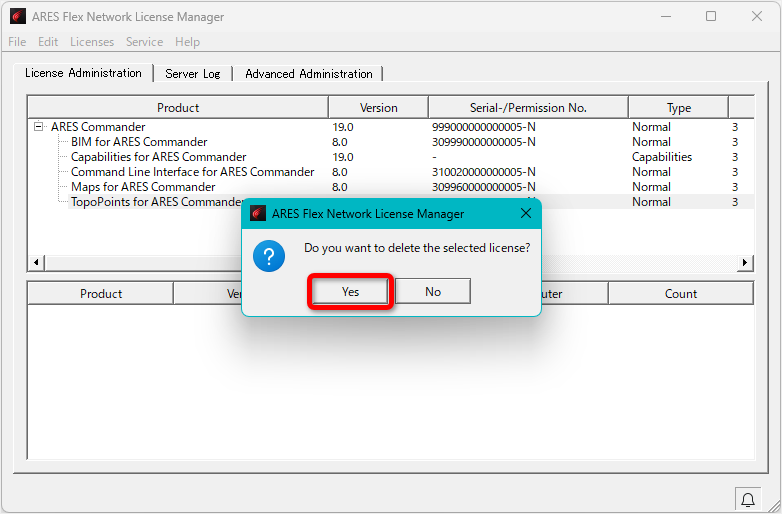Image resolution: width=782 pixels, height=514 pixels.
Task: Click the notification bell icon
Action: point(748,499)
